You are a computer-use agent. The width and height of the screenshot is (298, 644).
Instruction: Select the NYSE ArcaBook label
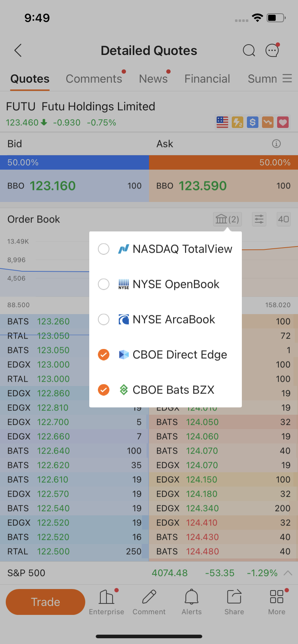click(174, 319)
